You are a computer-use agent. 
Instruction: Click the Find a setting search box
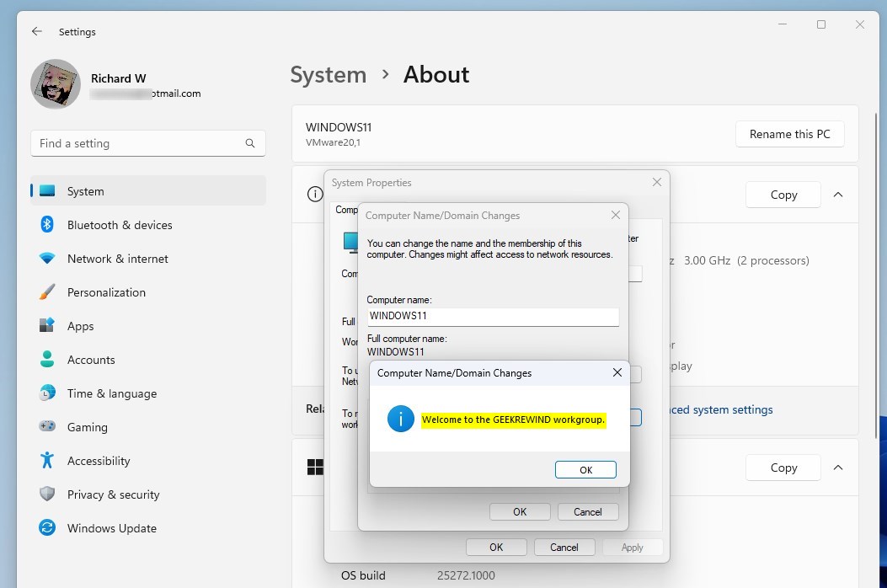(139, 143)
